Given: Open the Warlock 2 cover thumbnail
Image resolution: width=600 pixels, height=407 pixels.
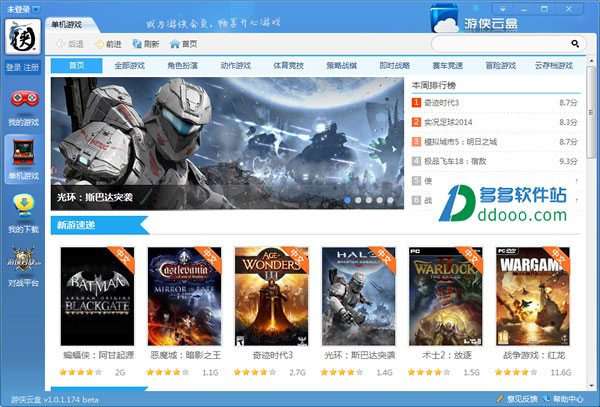Looking at the screenshot, I should [446, 296].
